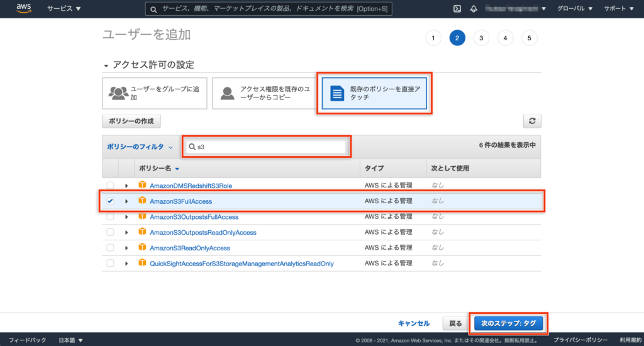The height and width of the screenshot is (346, 644).
Task: Open the AmazonS3ReadOnlyAccess policy link
Action: click(190, 248)
